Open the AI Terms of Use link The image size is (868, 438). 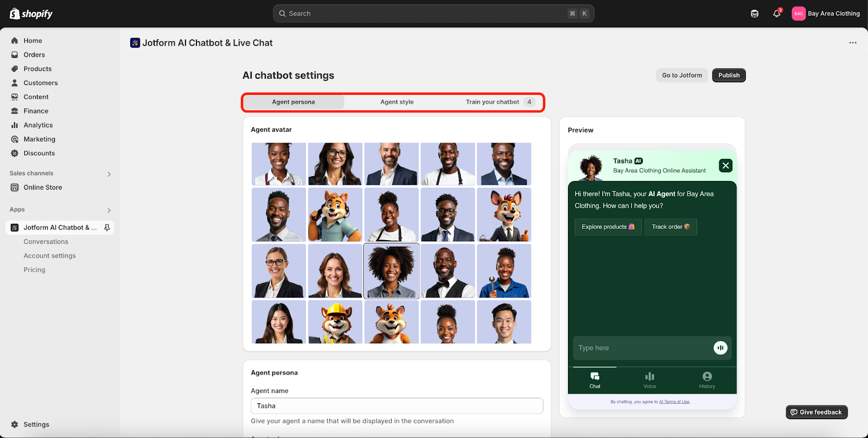pos(674,402)
